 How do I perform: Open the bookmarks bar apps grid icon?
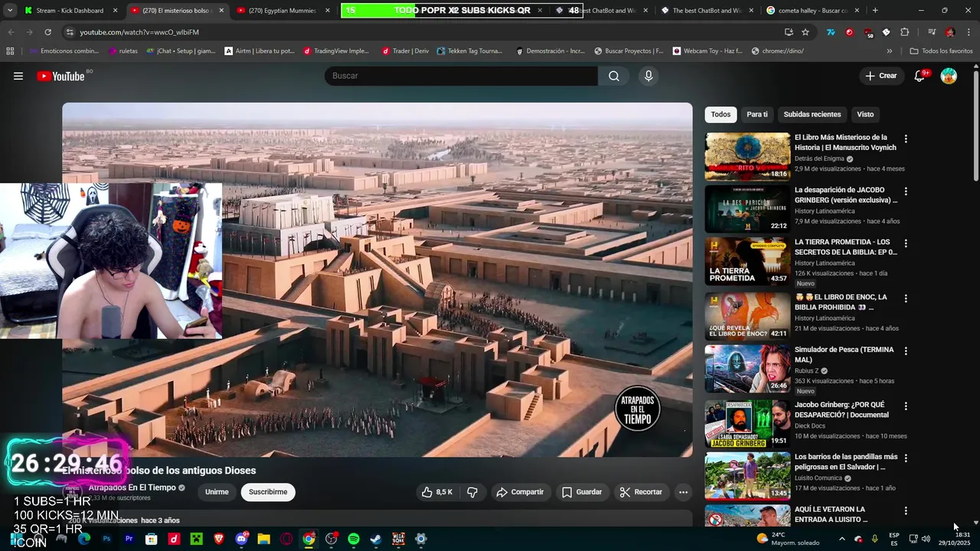10,51
